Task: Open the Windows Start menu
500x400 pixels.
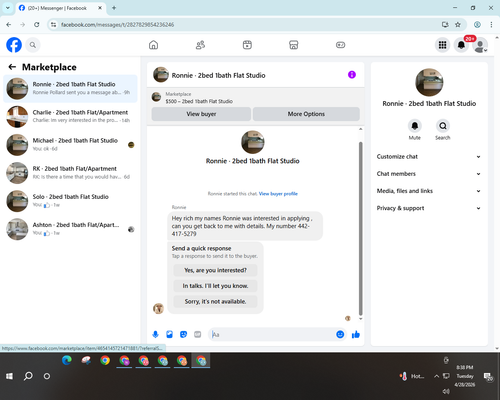Action: (x=9, y=376)
